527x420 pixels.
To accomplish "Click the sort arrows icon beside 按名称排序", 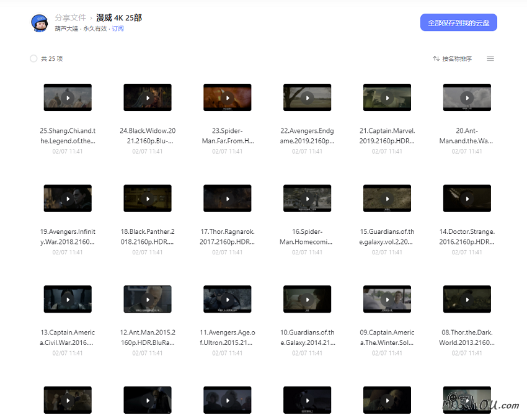I will [x=436, y=58].
